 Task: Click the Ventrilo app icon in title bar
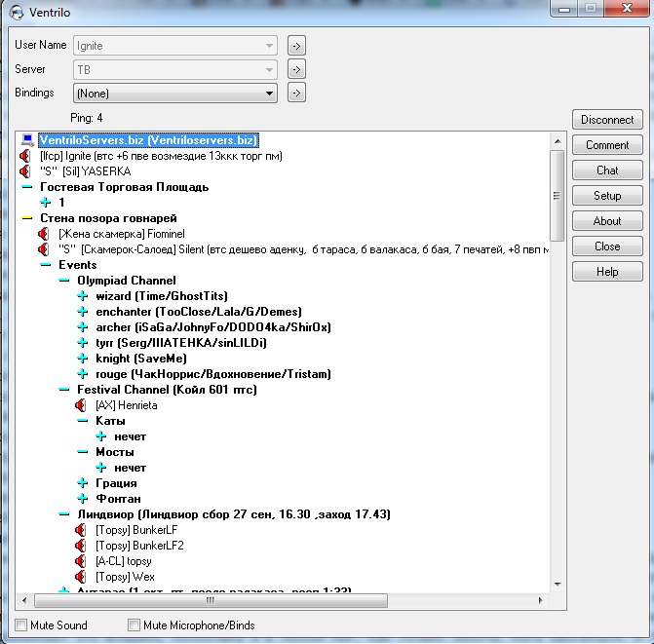17,12
